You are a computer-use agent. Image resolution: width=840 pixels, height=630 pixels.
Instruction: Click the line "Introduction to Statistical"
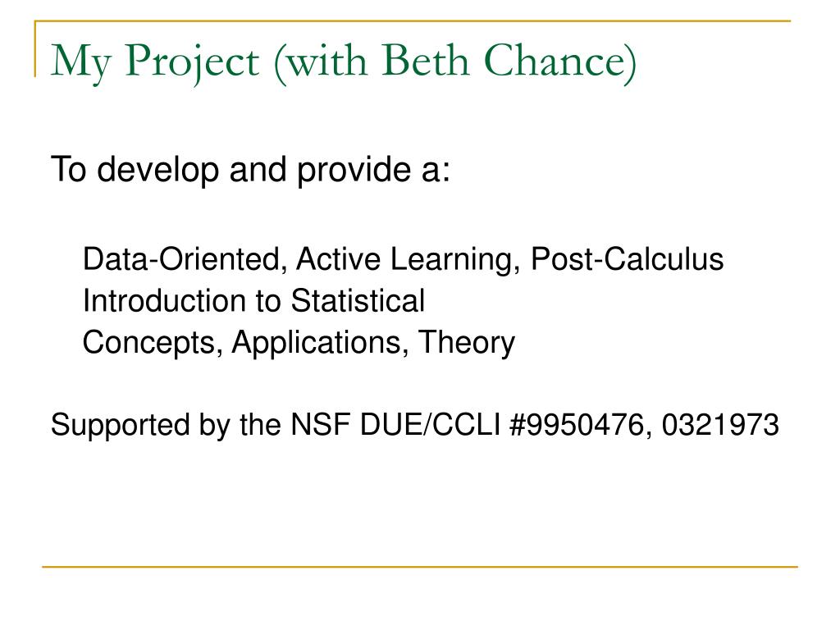coord(254,300)
